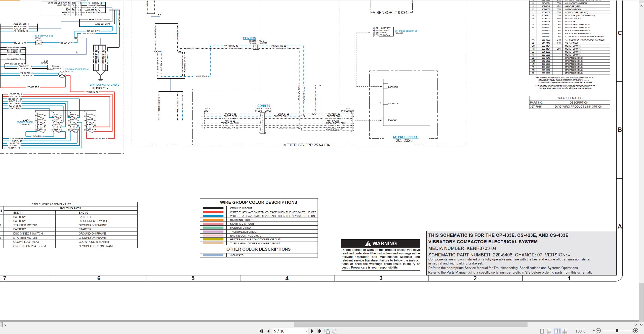This screenshot has width=644, height=334.
Task: Open the CONN 29 link
Action: [249, 38]
